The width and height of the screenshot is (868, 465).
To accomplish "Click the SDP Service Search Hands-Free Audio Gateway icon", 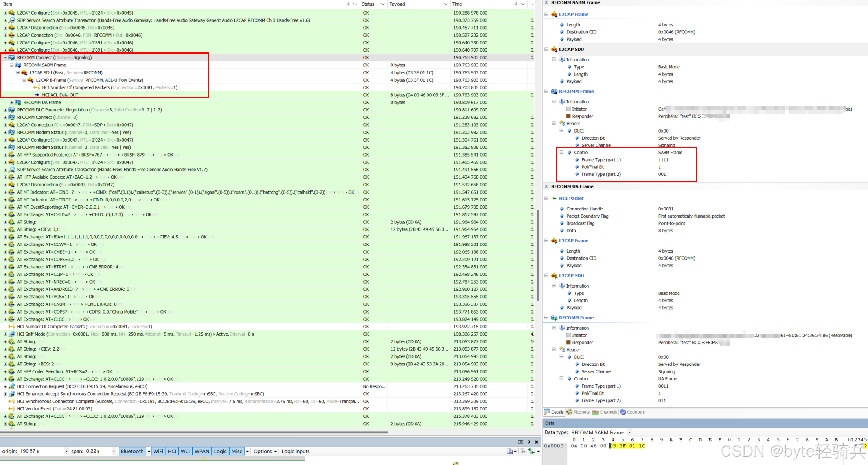I will pos(12,20).
